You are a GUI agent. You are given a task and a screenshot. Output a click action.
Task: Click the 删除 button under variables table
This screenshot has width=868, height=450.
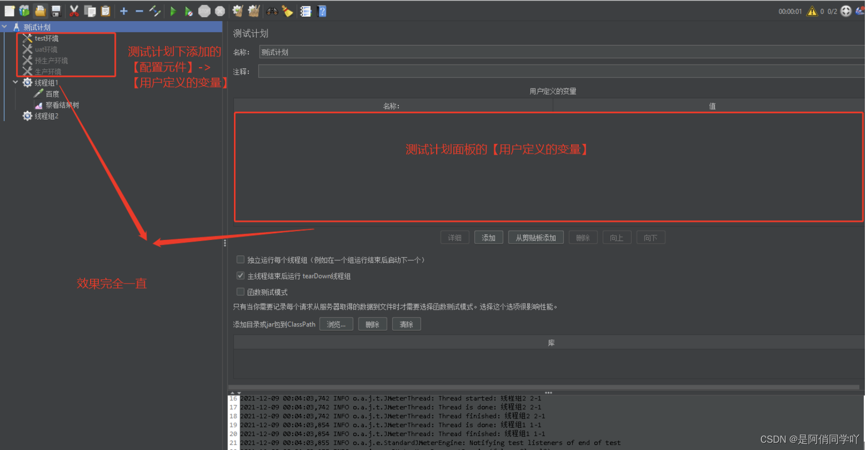583,237
